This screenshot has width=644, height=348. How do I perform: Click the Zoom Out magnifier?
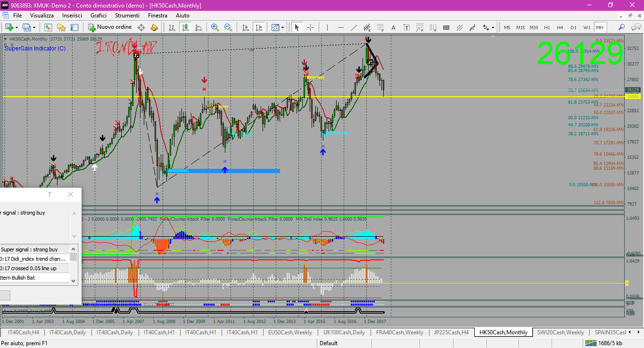(x=228, y=27)
